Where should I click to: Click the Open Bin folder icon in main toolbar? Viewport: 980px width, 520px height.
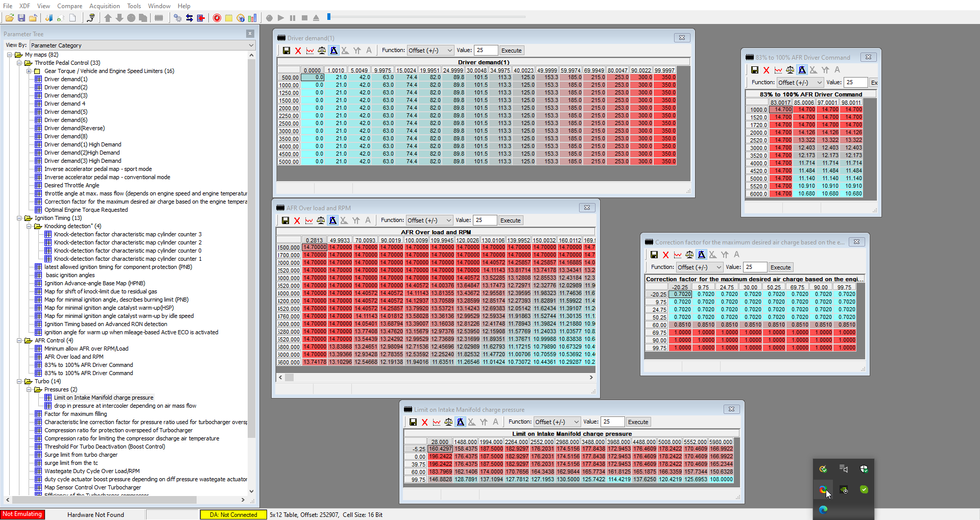[10, 18]
